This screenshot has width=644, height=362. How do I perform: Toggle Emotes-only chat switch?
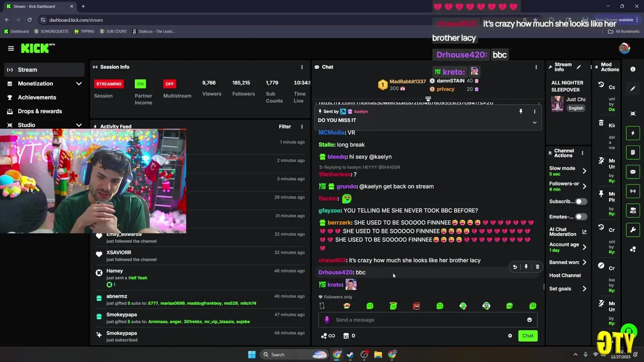pos(581,217)
